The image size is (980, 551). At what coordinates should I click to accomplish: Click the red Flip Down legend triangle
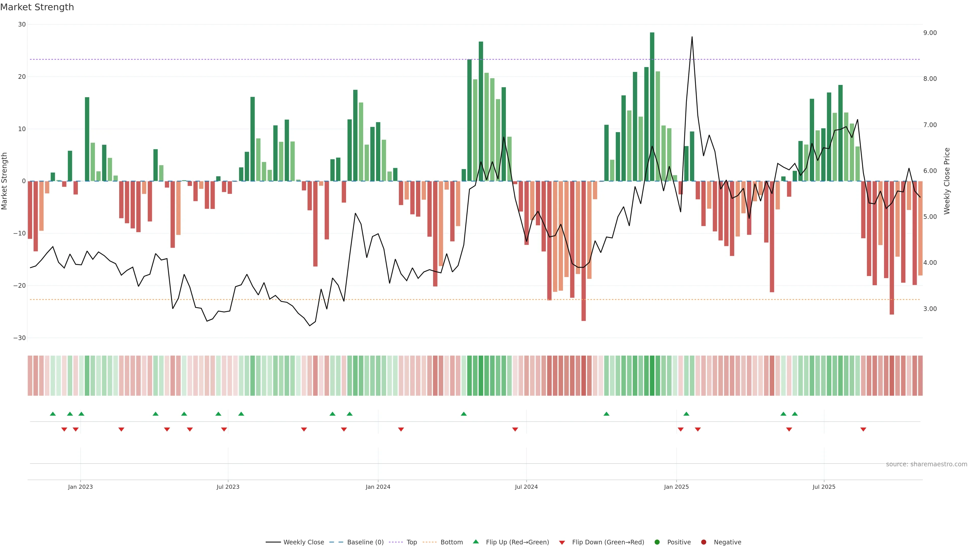(562, 543)
